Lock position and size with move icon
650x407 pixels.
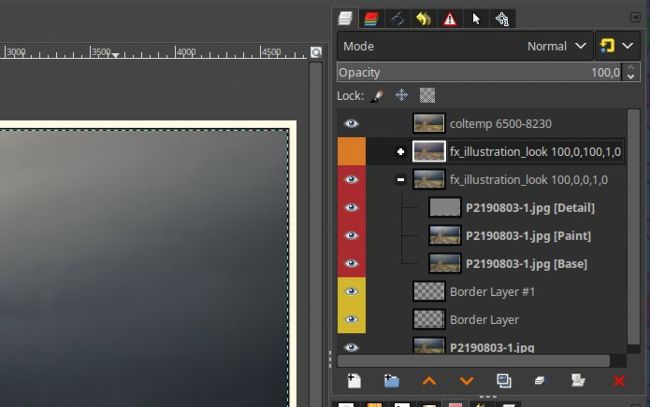click(402, 96)
